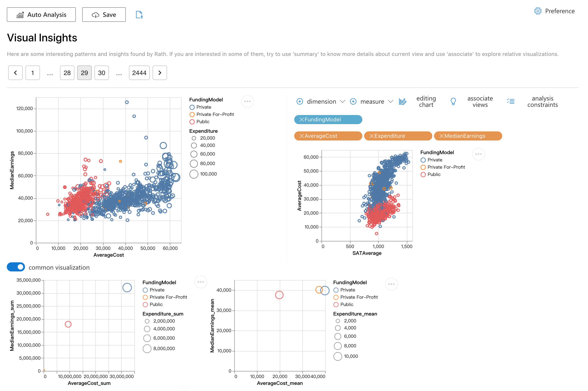Click the plus icon beside dimension
588x391 pixels.
pos(300,101)
